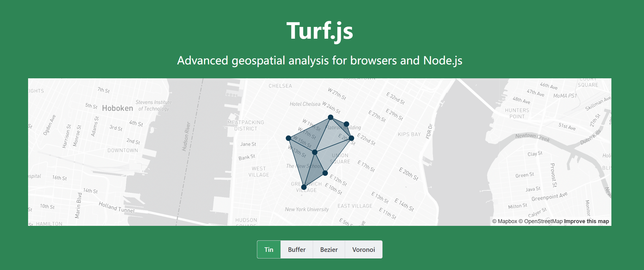The height and width of the screenshot is (270, 644).
Task: Click the New York University label
Action: (x=307, y=209)
